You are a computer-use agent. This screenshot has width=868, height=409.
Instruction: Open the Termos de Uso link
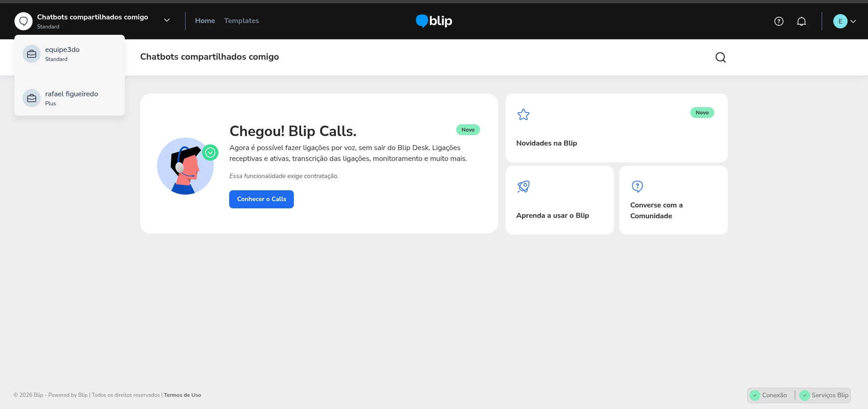pos(182,395)
